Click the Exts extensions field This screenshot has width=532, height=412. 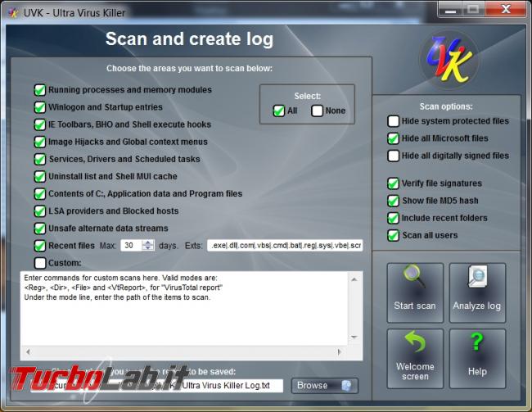285,246
